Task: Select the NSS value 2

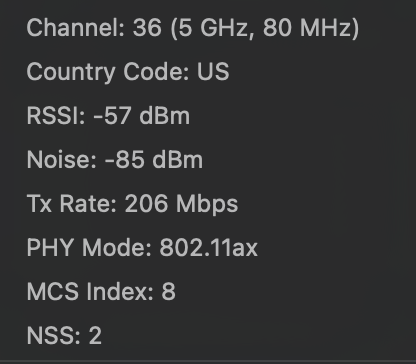Action: 95,335
